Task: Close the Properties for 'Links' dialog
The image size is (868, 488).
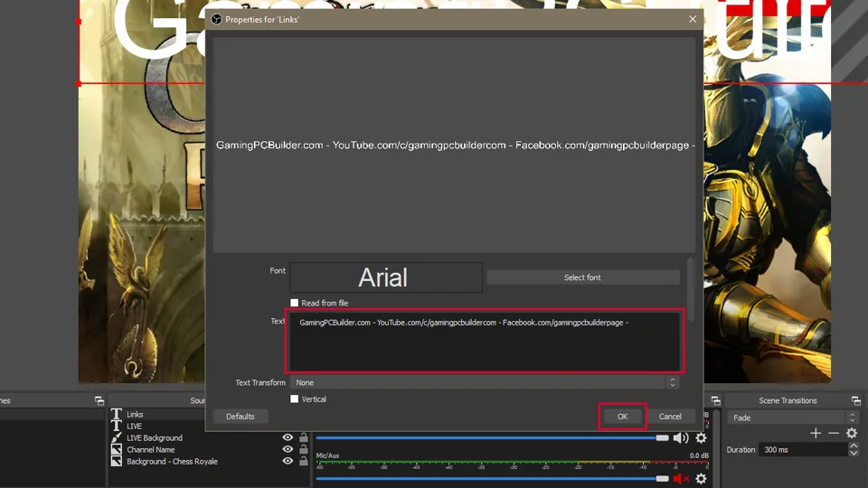Action: (x=693, y=19)
